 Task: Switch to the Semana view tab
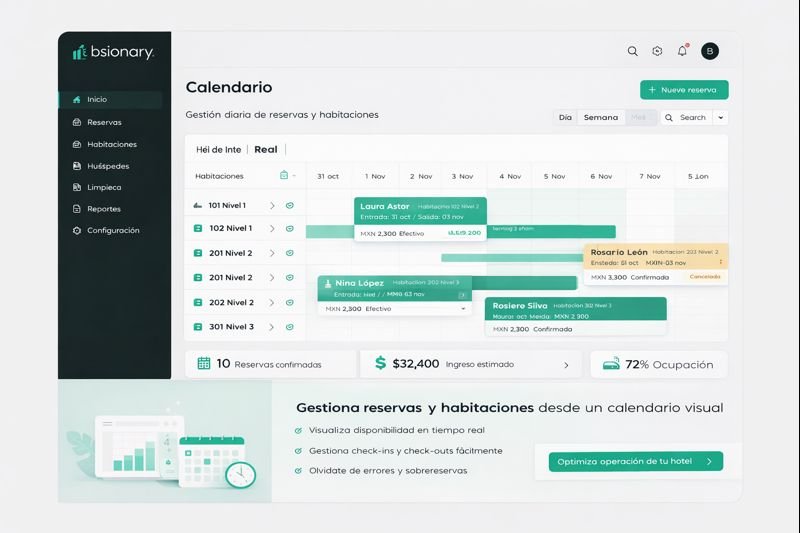tap(601, 118)
